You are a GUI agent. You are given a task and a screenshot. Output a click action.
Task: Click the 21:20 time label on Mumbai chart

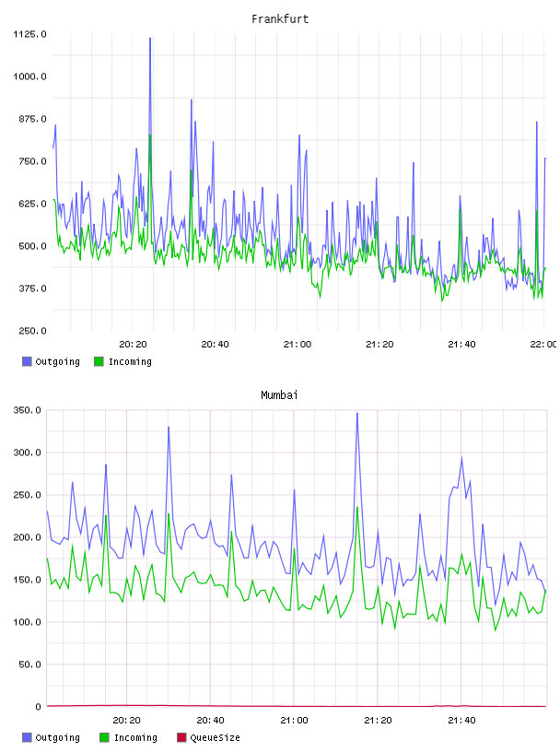pyautogui.click(x=378, y=721)
